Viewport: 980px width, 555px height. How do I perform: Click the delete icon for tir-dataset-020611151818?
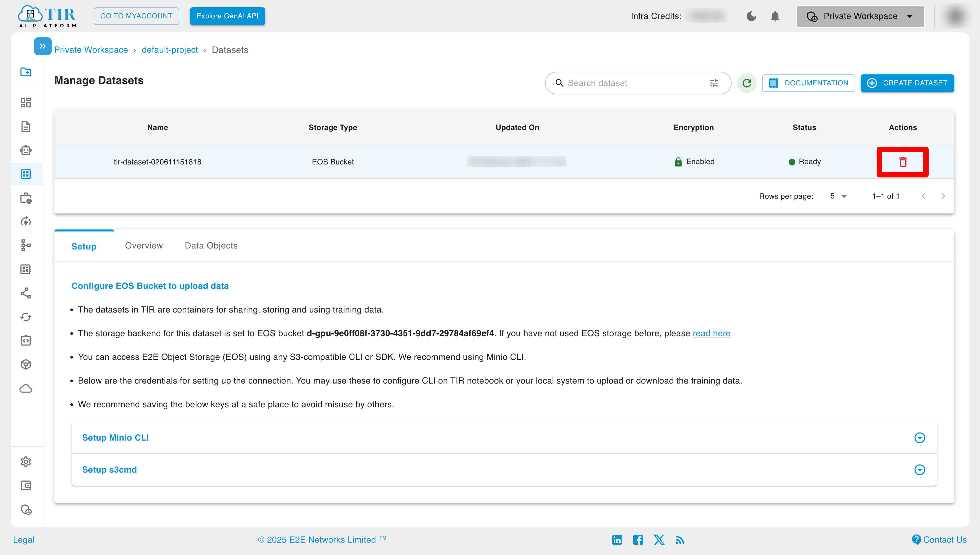tap(903, 162)
